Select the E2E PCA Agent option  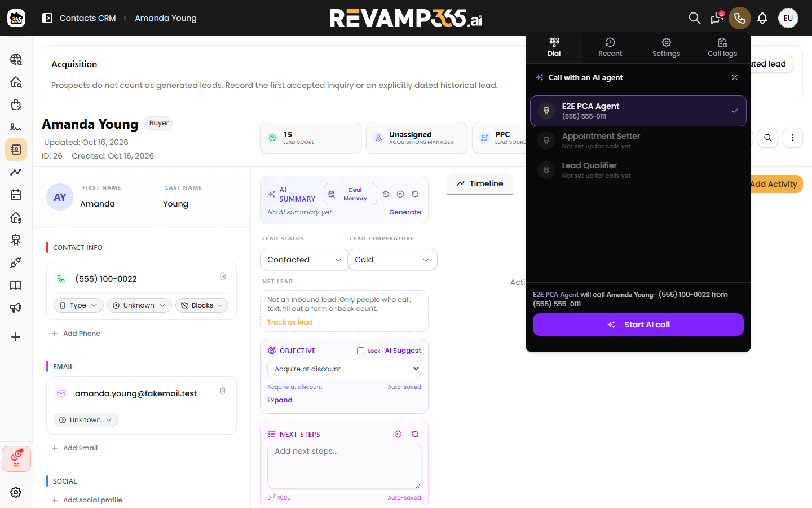tap(638, 111)
